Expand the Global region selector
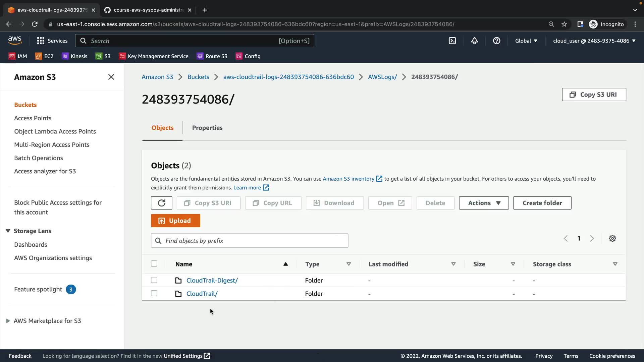The width and height of the screenshot is (644, 362). click(x=526, y=41)
